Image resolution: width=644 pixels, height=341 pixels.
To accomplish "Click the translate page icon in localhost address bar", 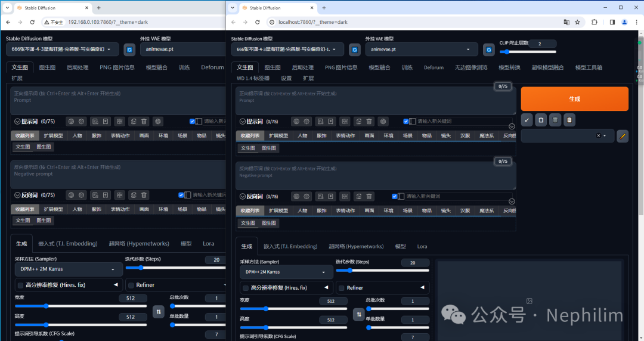I will 566,22.
